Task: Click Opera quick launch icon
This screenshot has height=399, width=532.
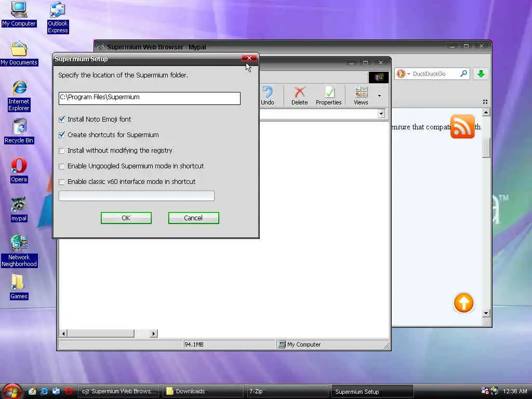Action: (69, 391)
